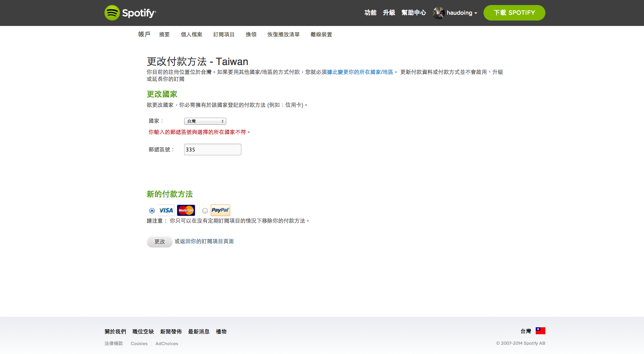This screenshot has height=354, width=644.
Task: Click the 下載 SPOTIFY button
Action: pyautogui.click(x=514, y=13)
